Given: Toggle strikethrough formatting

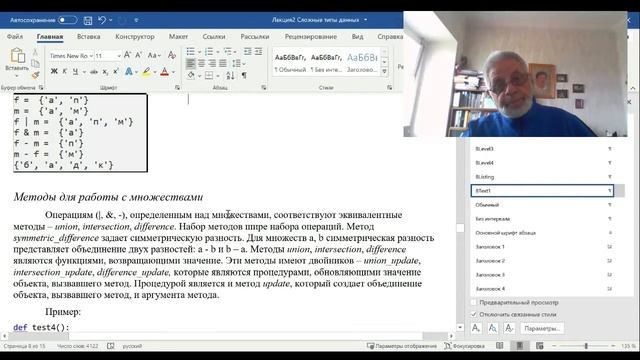Looking at the screenshot, I should click(94, 72).
